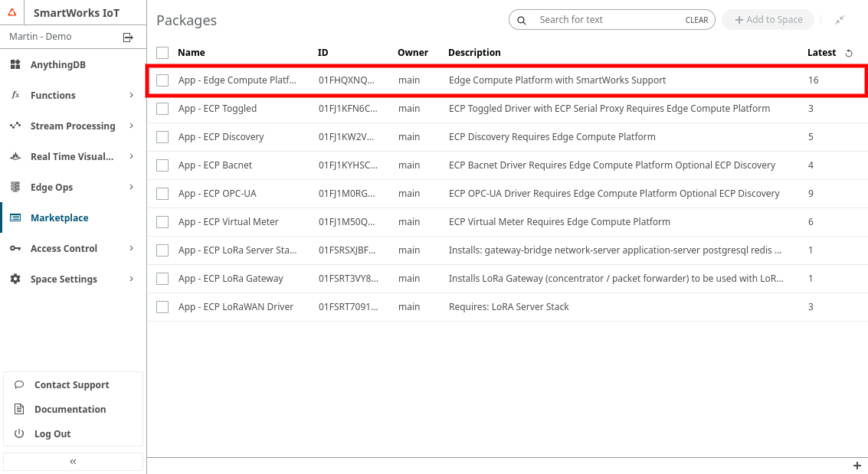Image resolution: width=868 pixels, height=474 pixels.
Task: Click ID 01FHQXNQ... in first row
Action: (x=346, y=80)
